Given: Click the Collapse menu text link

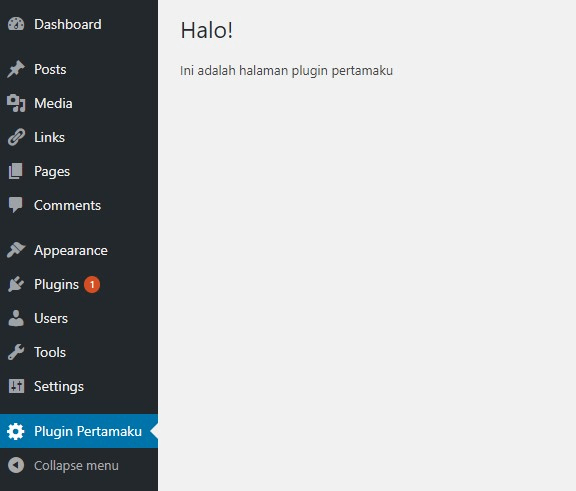Looking at the screenshot, I should (x=76, y=466).
